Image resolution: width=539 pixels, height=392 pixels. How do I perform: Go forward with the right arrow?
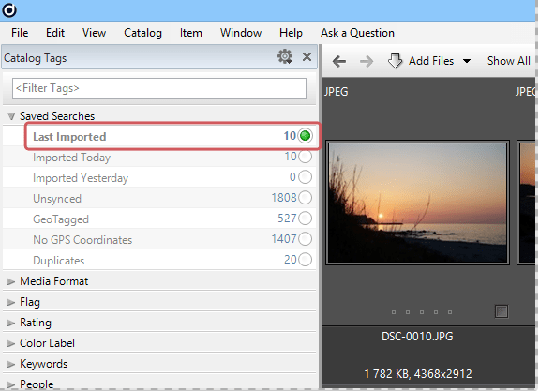367,62
